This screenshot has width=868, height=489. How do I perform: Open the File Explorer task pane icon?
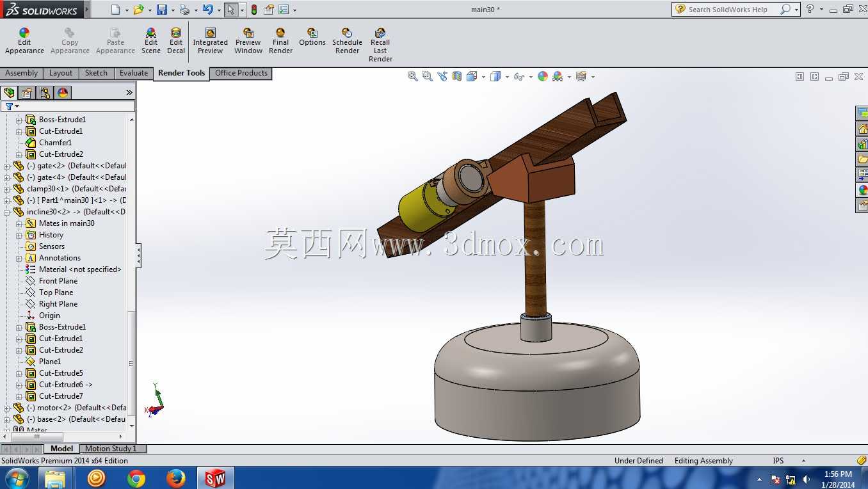(862, 159)
